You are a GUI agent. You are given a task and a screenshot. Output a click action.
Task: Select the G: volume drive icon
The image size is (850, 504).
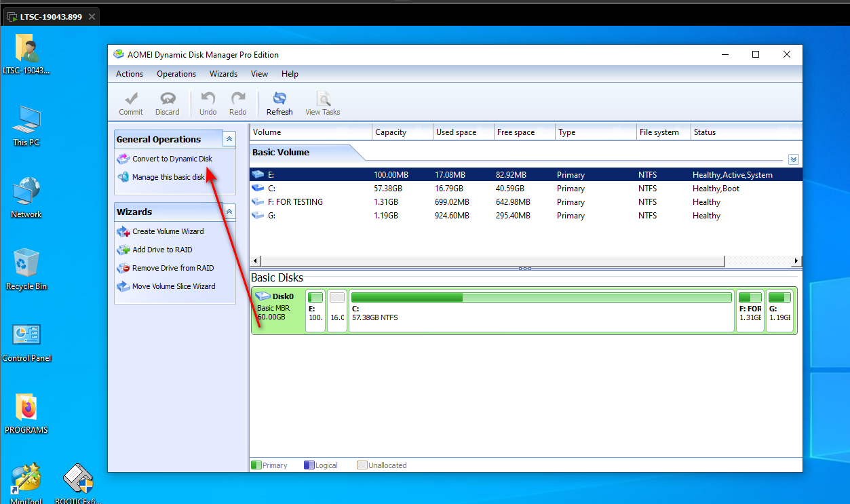pos(258,215)
